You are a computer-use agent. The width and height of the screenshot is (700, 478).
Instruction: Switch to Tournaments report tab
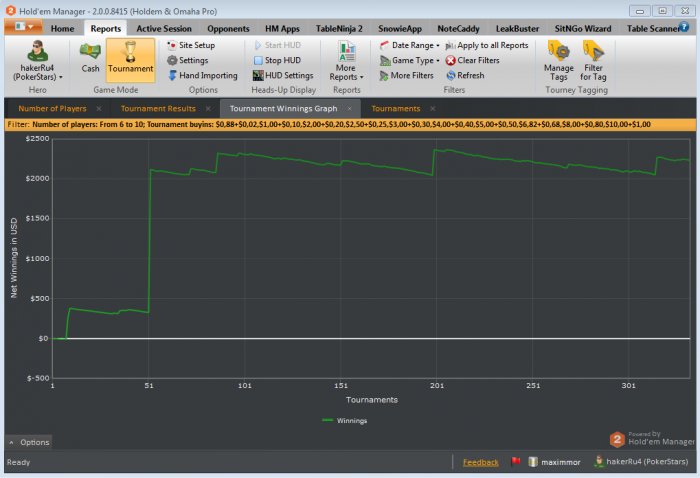point(396,108)
